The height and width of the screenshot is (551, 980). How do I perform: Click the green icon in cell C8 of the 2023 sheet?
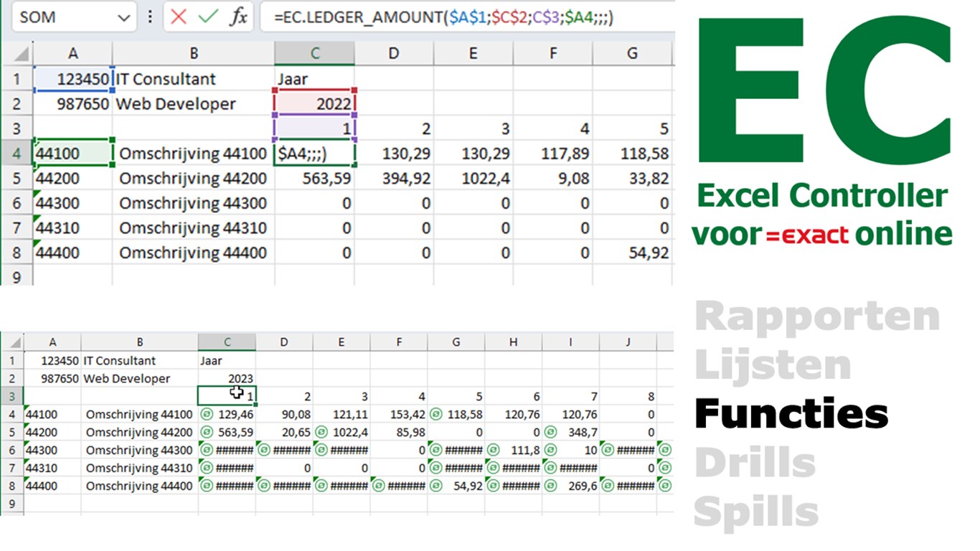207,486
